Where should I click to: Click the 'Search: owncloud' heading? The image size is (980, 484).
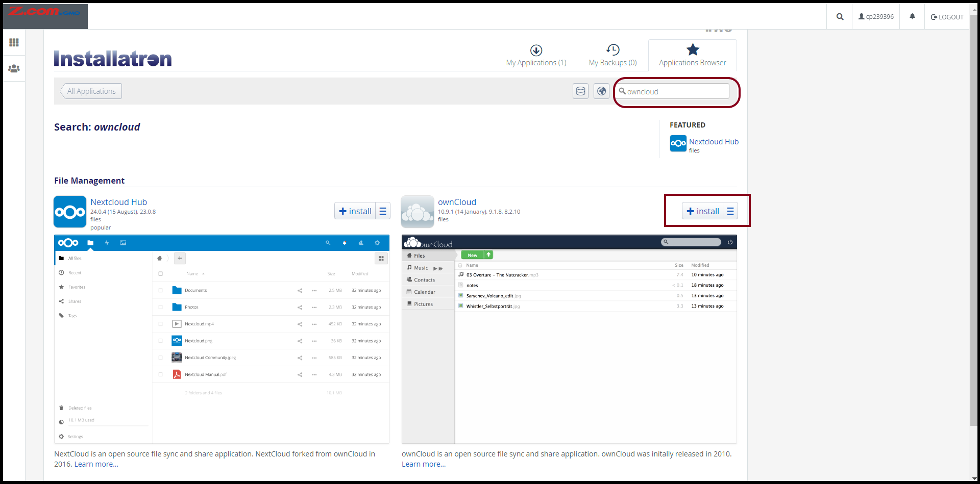97,127
